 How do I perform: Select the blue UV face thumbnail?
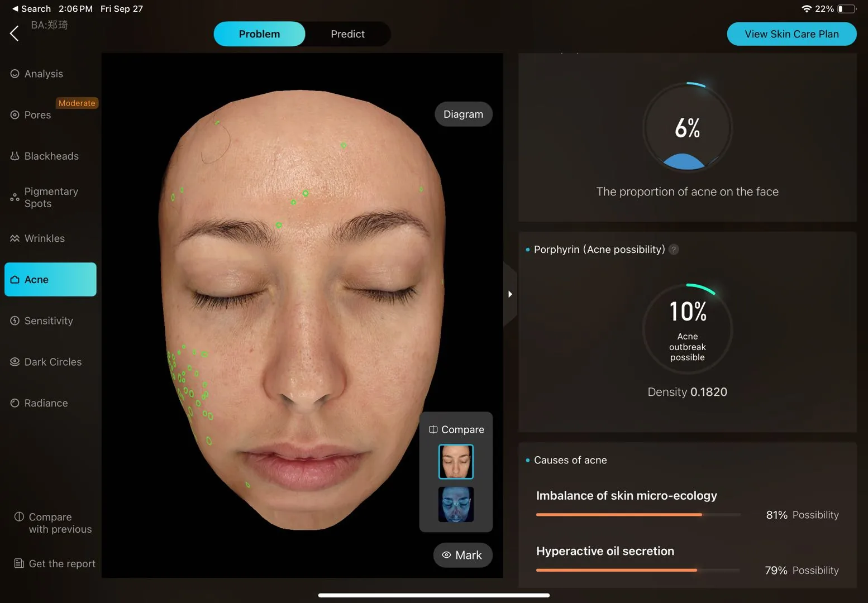(x=456, y=504)
